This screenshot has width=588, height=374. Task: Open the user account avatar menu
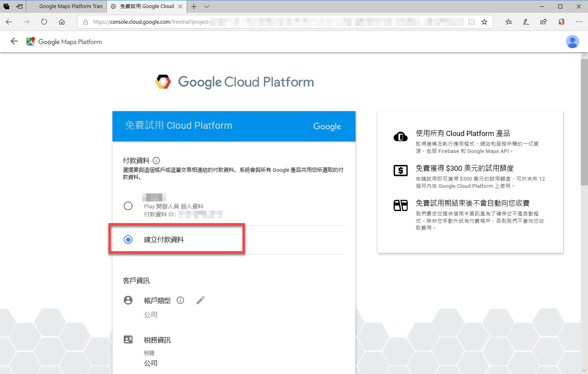coord(572,41)
